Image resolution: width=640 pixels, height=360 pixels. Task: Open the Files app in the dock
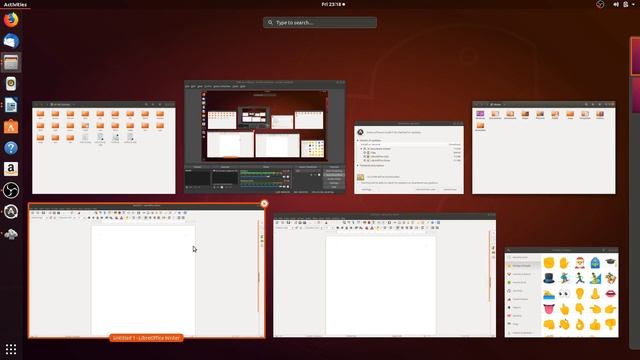(x=11, y=62)
